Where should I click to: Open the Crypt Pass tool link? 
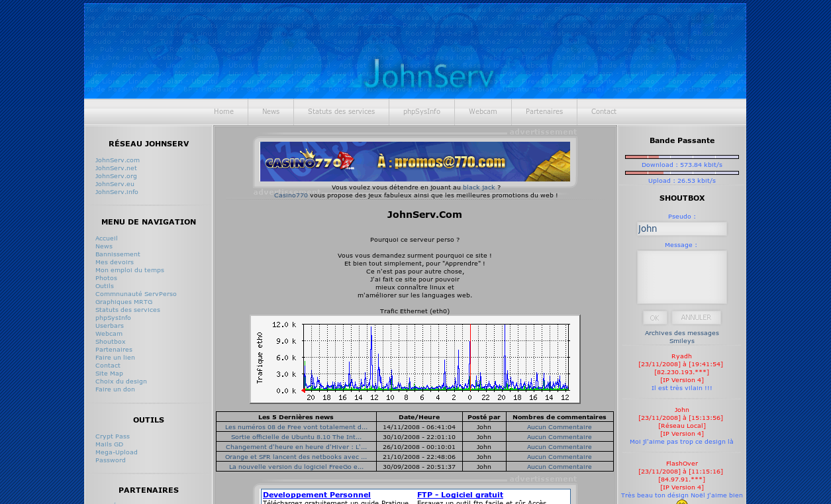tap(113, 436)
